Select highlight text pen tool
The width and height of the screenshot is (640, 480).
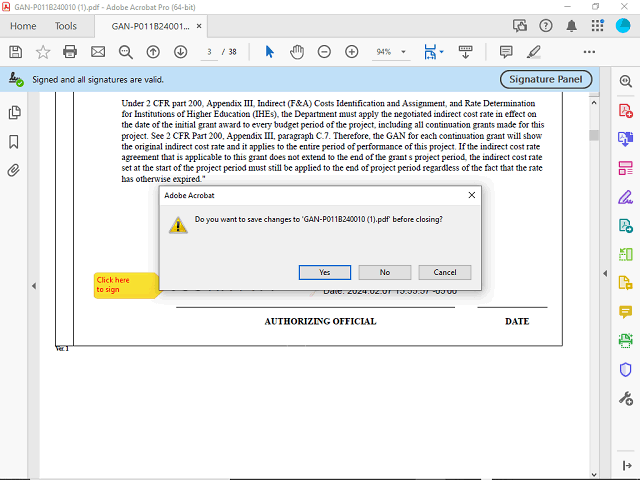(533, 52)
